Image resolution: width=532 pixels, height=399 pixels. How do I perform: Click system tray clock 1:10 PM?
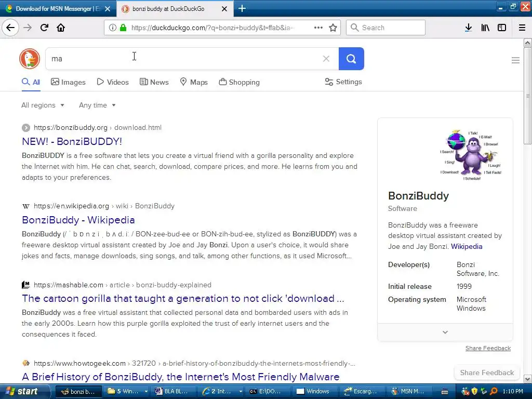click(x=513, y=391)
